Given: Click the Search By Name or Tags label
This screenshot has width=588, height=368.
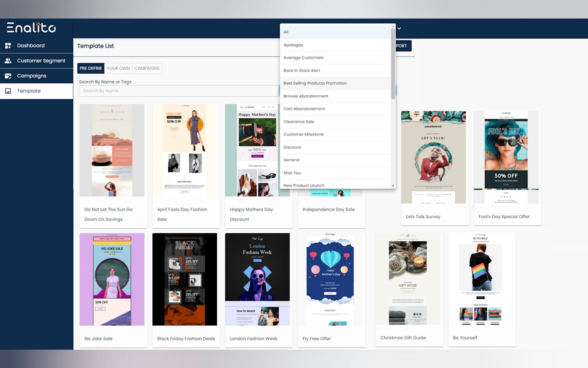Looking at the screenshot, I should [105, 82].
